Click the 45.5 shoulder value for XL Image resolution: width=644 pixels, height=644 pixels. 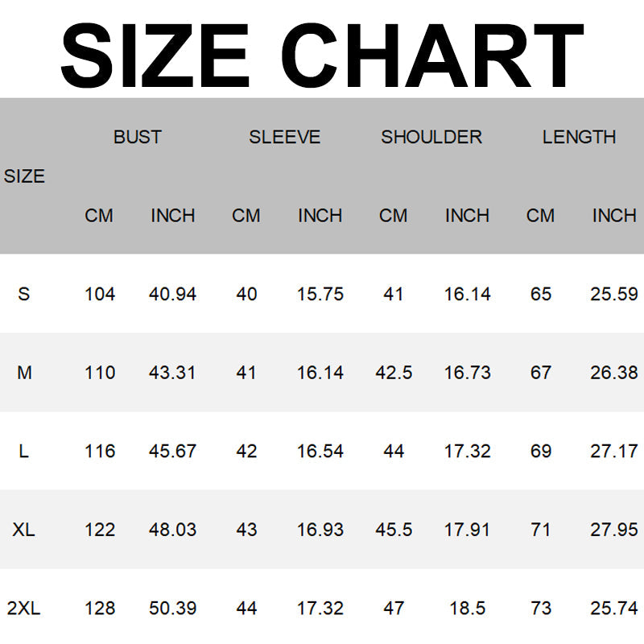(x=393, y=530)
